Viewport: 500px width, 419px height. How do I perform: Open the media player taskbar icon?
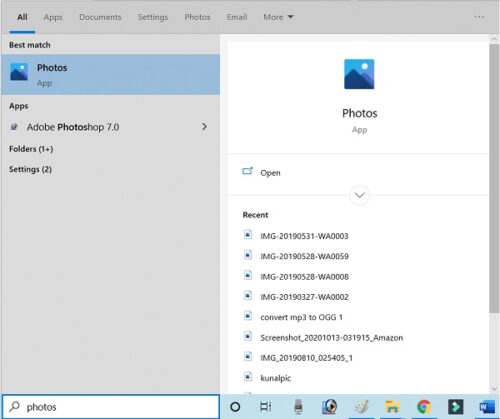click(x=330, y=407)
